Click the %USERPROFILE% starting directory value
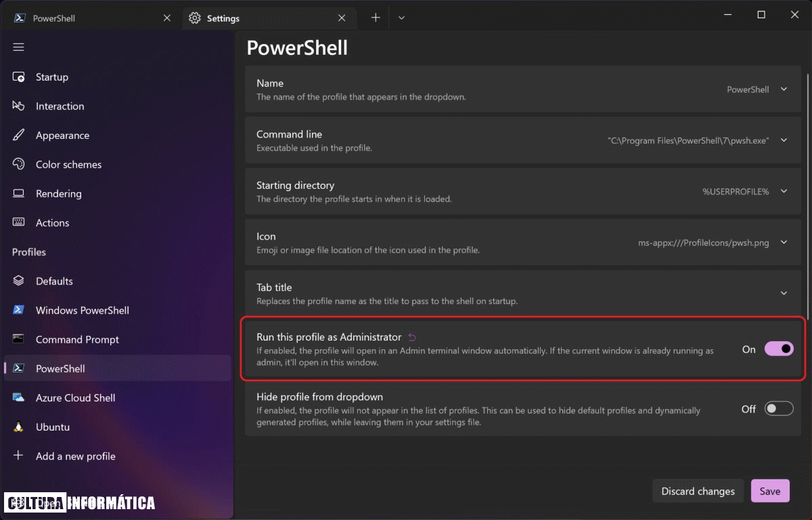 (736, 192)
